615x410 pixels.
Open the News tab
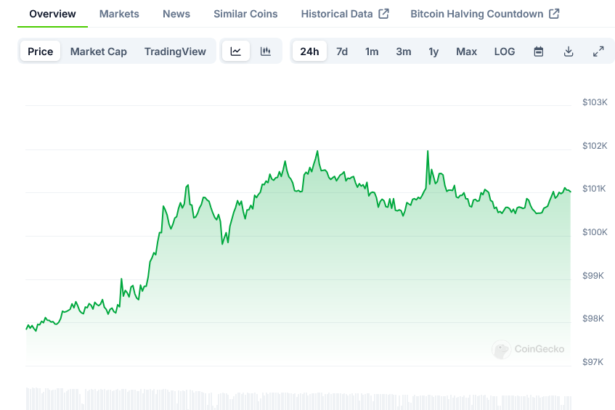(176, 14)
